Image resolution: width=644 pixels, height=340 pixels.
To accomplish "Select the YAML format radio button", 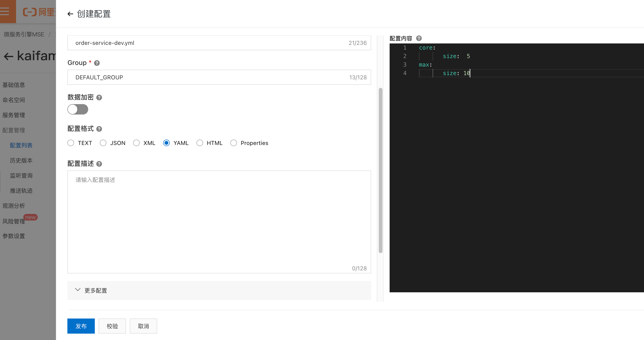I will point(166,143).
